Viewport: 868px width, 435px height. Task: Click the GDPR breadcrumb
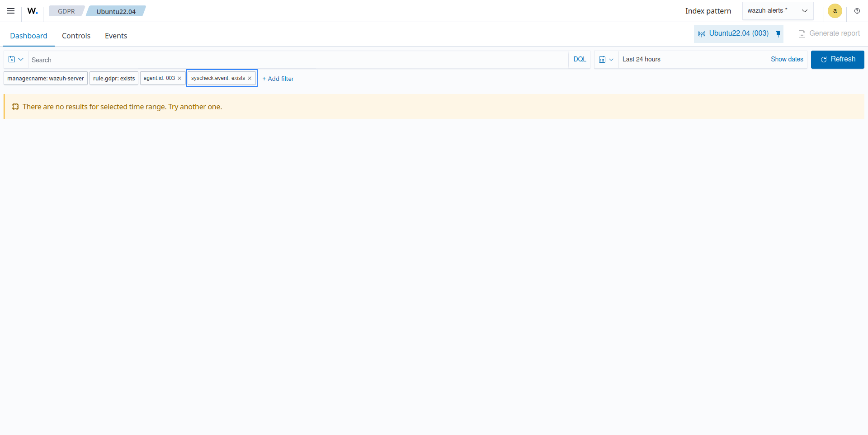click(x=66, y=11)
